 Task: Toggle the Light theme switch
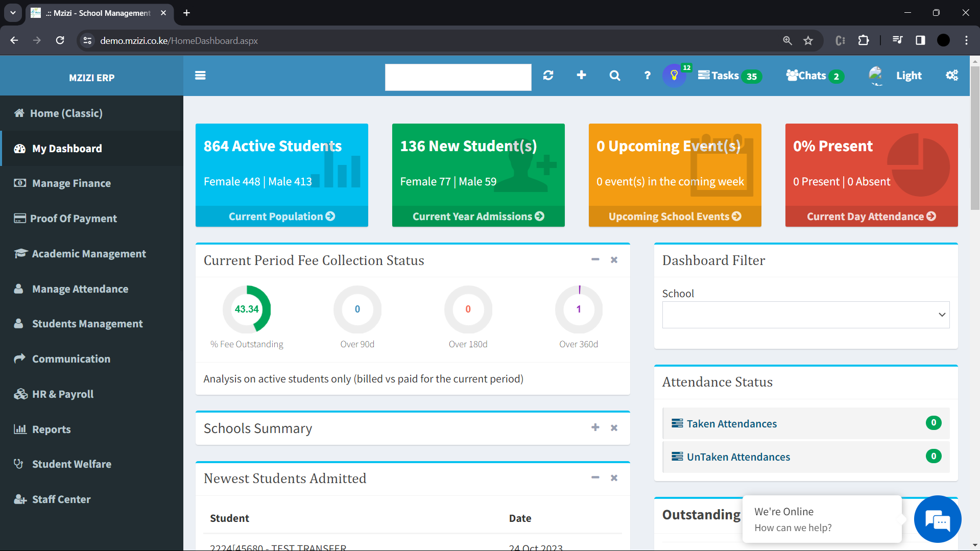tap(909, 76)
